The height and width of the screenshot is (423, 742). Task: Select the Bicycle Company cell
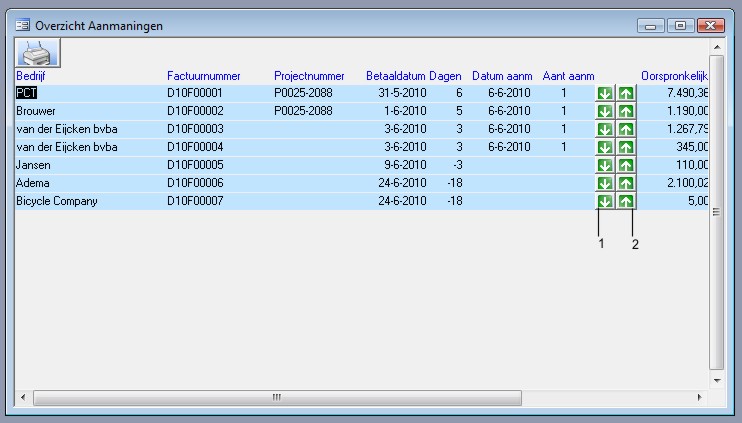[x=57, y=201]
